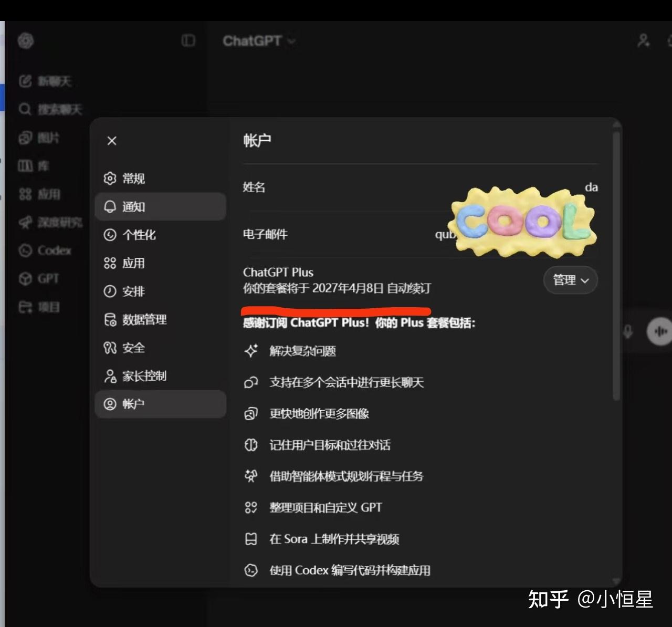This screenshot has width=672, height=627.
Task: Click the settings dialog vertical scrollbar
Action: click(616, 265)
